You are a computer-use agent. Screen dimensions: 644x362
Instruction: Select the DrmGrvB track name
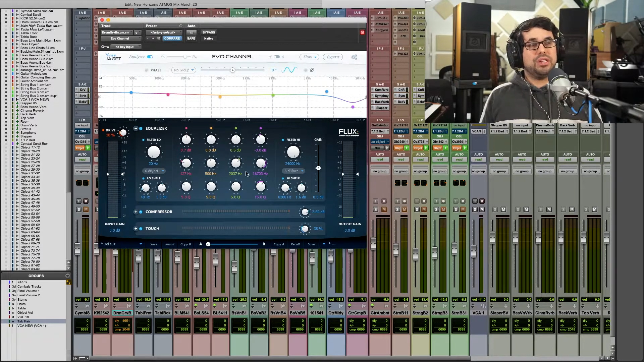122,313
